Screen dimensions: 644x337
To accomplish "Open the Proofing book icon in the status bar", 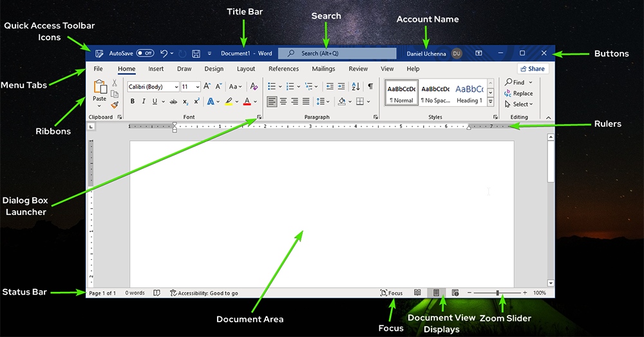I will [156, 293].
